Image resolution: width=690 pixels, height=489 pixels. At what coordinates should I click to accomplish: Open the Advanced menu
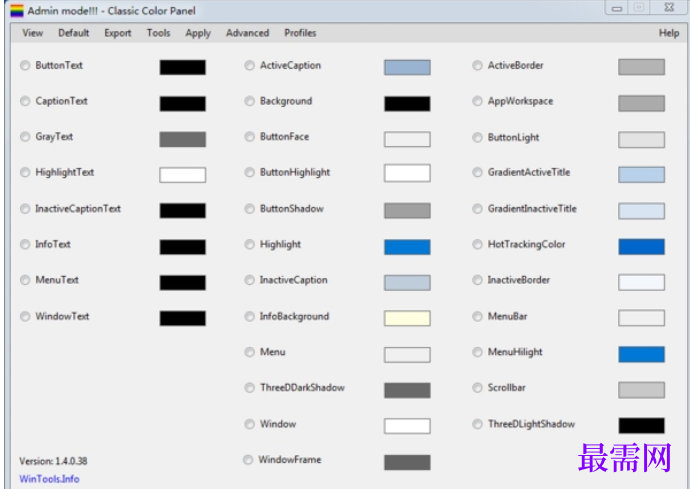click(x=247, y=33)
